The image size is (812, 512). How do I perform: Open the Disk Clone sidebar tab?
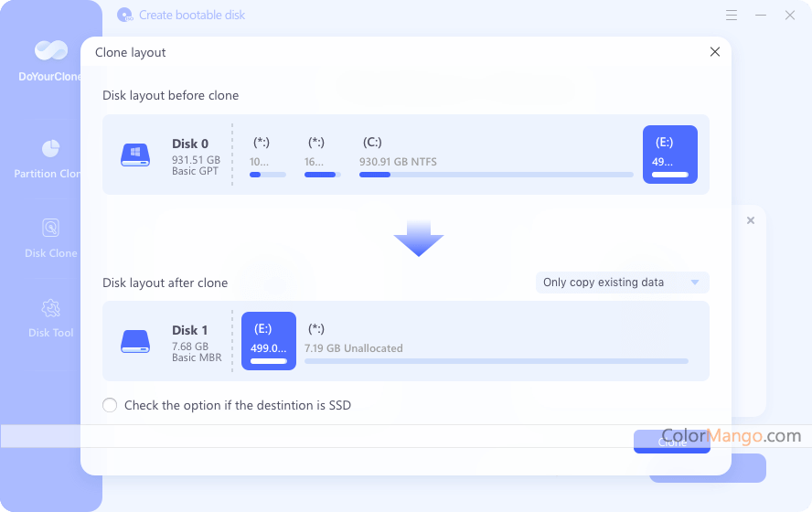[x=50, y=238]
